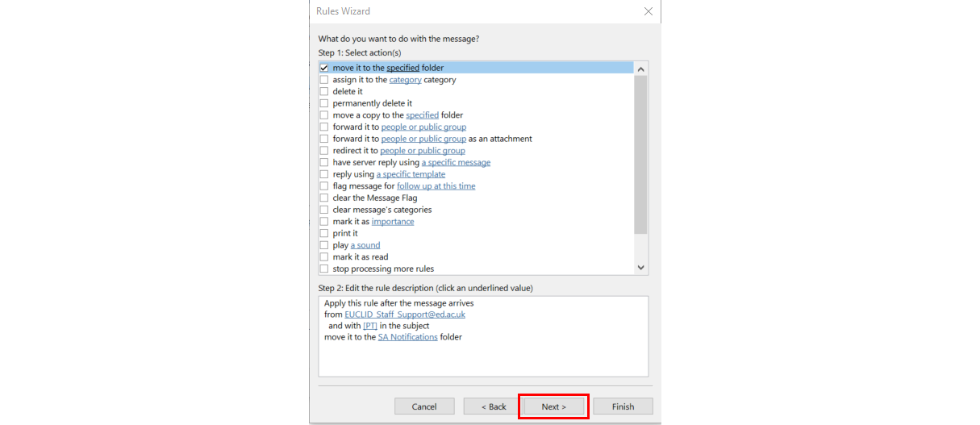Viewport: 980px width, 425px height.
Task: Click the Next button
Action: (x=554, y=406)
